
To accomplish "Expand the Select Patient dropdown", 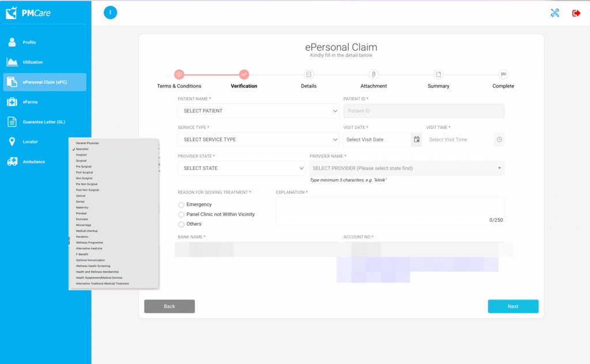I will point(258,111).
